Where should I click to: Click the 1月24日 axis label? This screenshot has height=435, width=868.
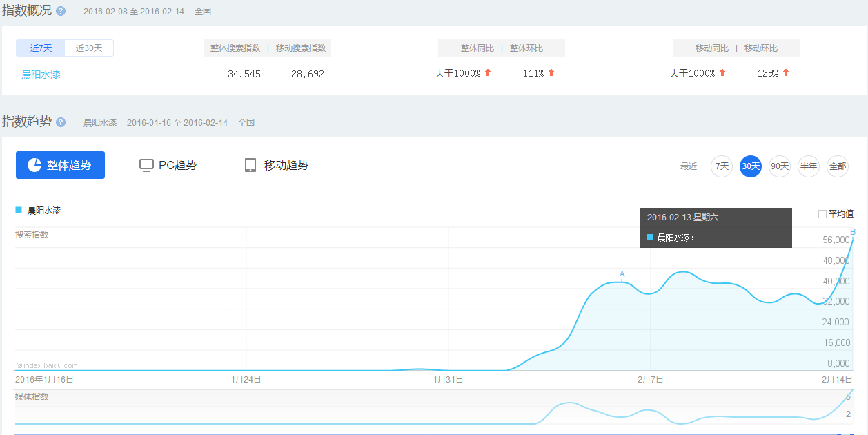tap(246, 379)
